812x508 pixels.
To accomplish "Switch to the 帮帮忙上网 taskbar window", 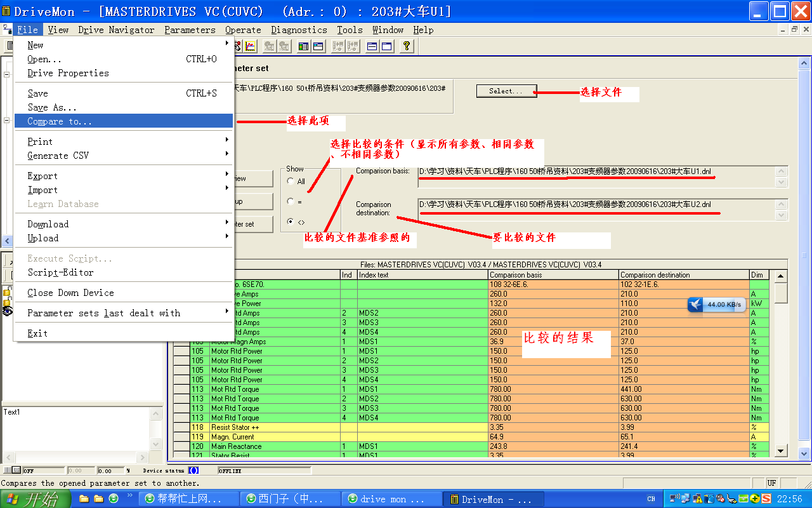I will coord(189,499).
